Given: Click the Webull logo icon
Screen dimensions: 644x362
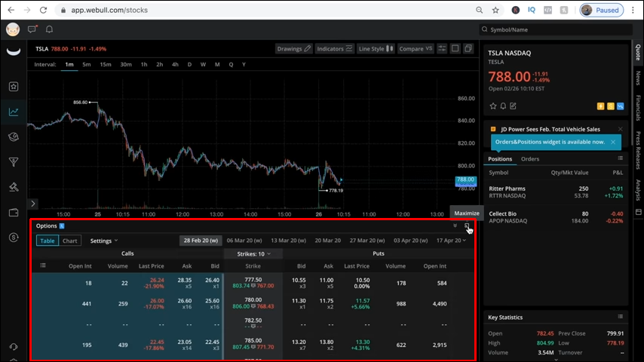Looking at the screenshot, I should click(14, 52).
